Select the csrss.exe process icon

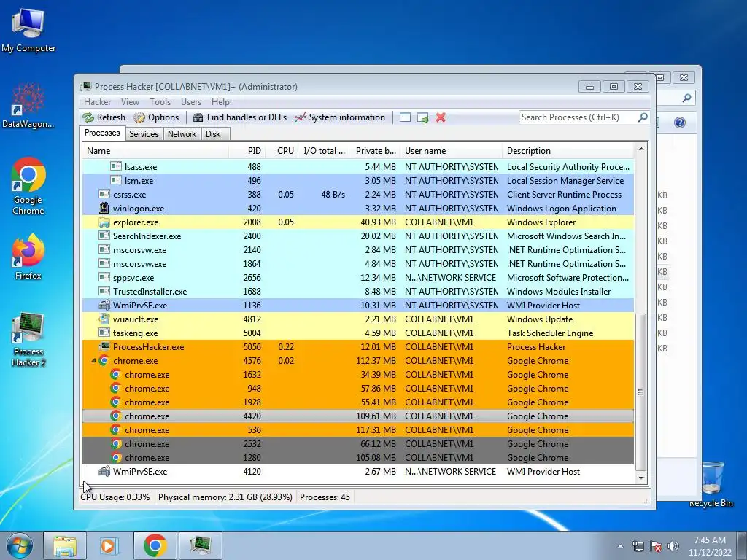(104, 194)
